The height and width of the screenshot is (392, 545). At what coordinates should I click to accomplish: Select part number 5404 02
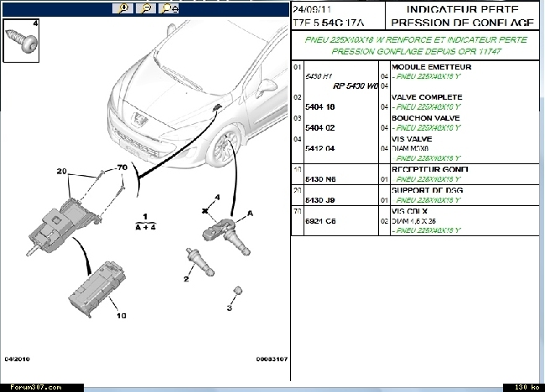(319, 128)
